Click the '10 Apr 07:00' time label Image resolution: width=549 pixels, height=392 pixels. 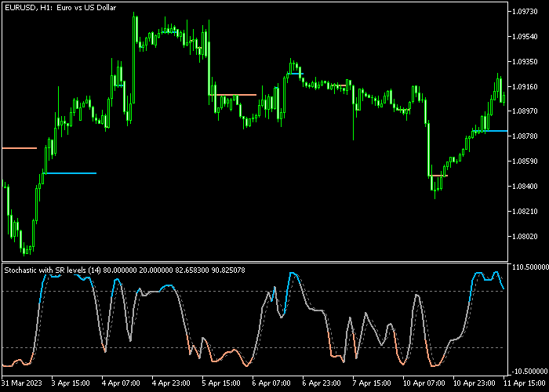424,383
